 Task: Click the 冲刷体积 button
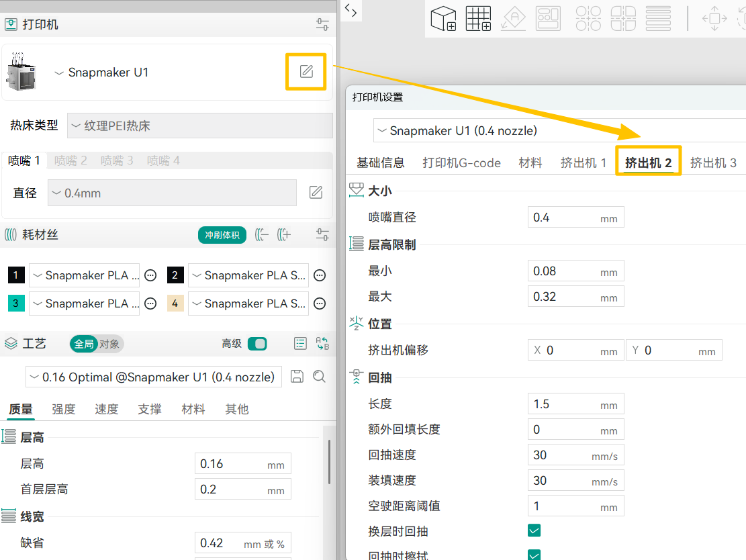coord(222,235)
